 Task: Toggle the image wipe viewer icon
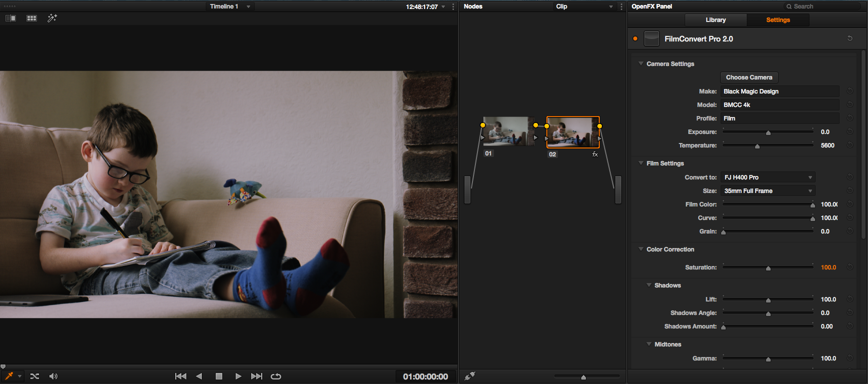pyautogui.click(x=10, y=18)
